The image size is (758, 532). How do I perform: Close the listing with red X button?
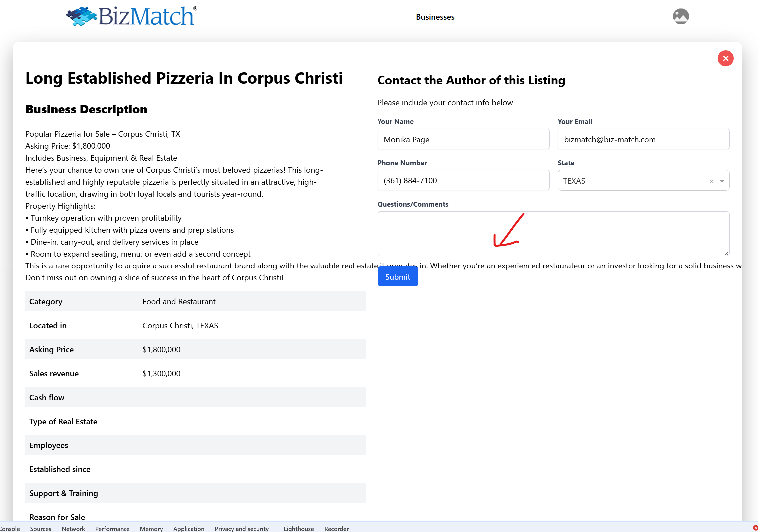(x=725, y=59)
